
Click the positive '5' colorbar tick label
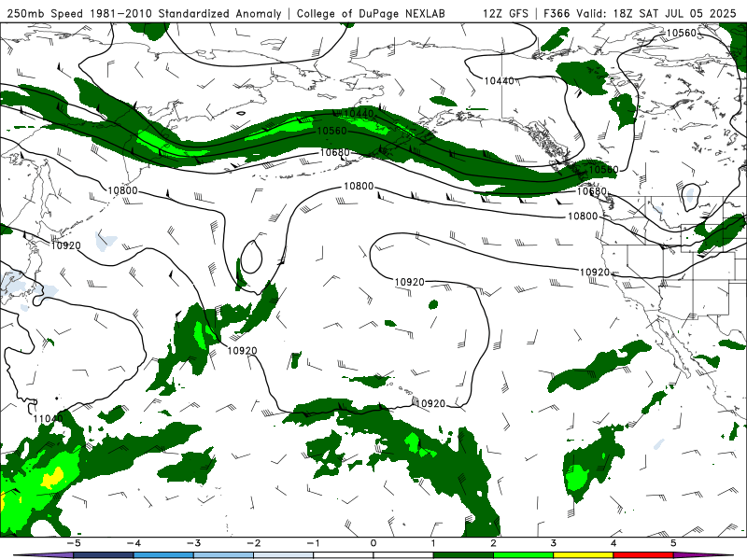(673, 543)
